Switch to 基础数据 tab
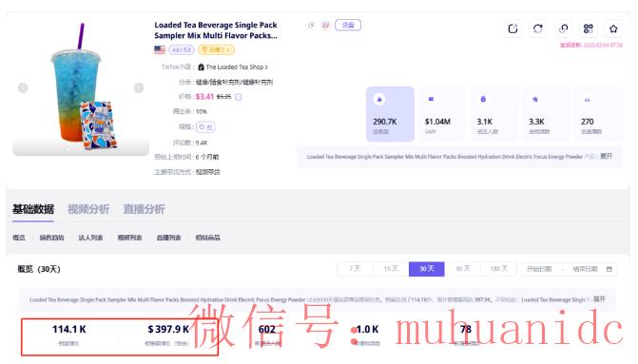The height and width of the screenshot is (364, 638). point(33,209)
